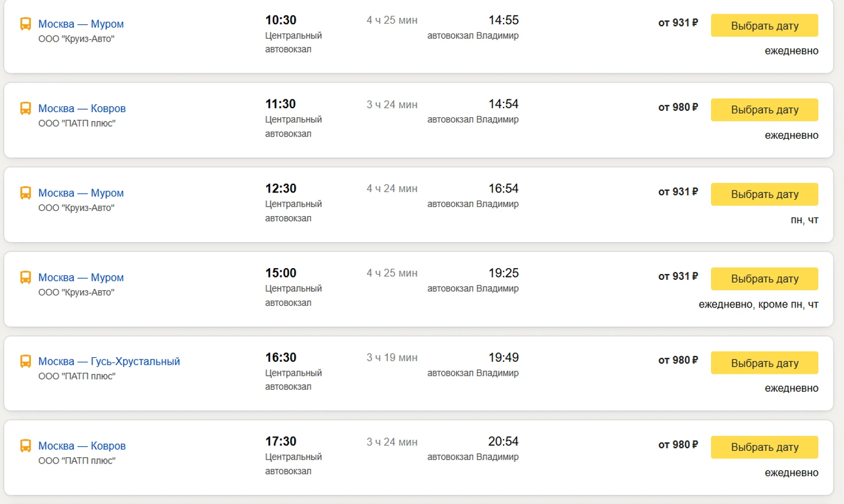
Task: Choose date for the 16:30 Гусь-Хрустальный bus
Action: pyautogui.click(x=764, y=363)
